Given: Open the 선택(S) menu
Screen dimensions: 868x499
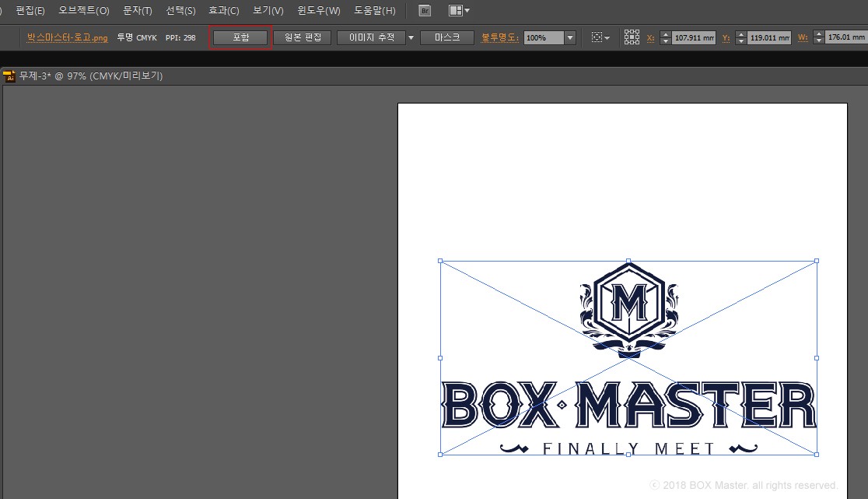Looking at the screenshot, I should (x=180, y=11).
